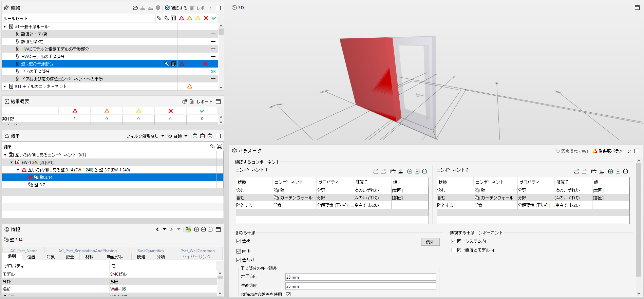
Task: Click wrench icon on 壁 - 壁の干渉部分 row
Action: pyautogui.click(x=167, y=64)
